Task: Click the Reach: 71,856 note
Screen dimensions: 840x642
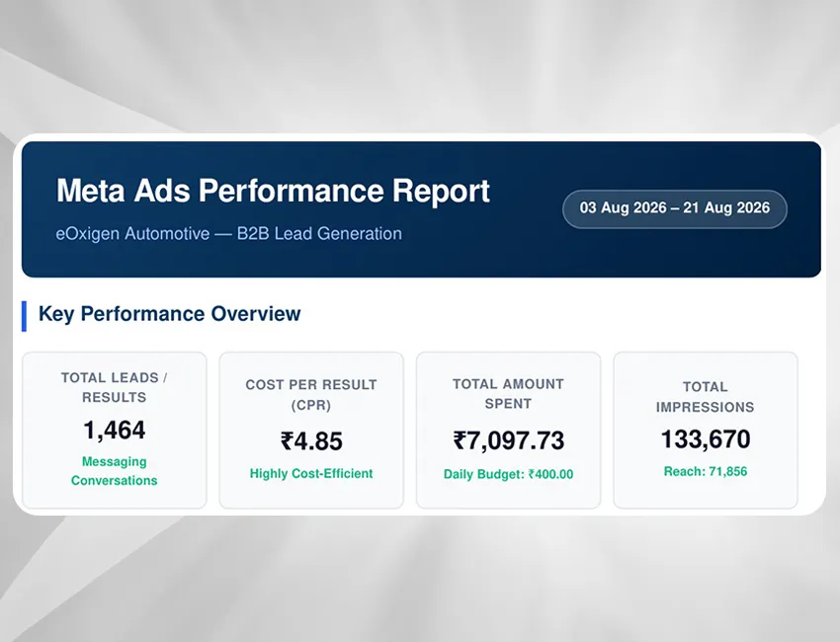Action: tap(706, 472)
